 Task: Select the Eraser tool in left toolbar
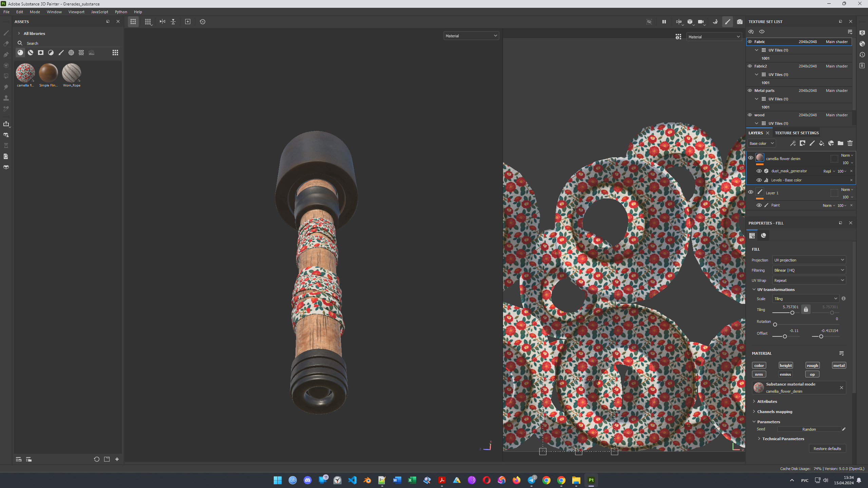point(6,44)
